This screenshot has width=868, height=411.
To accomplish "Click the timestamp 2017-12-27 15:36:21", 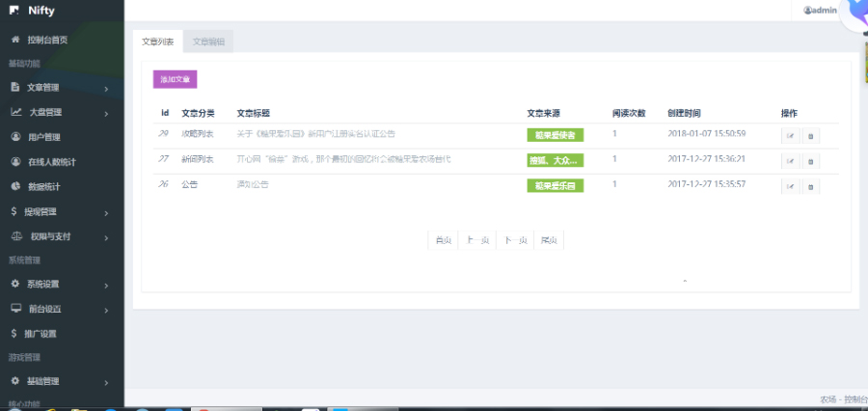I will (x=706, y=159).
